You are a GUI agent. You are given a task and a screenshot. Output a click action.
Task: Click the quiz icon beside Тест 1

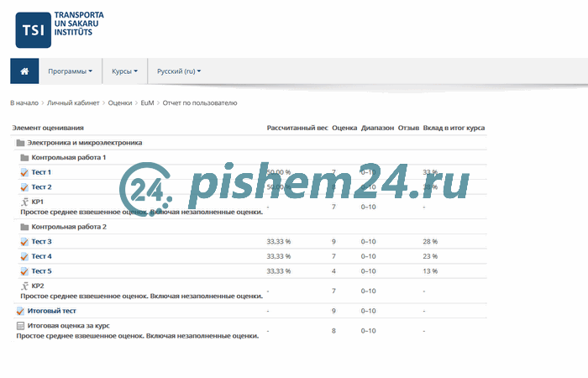tap(24, 172)
